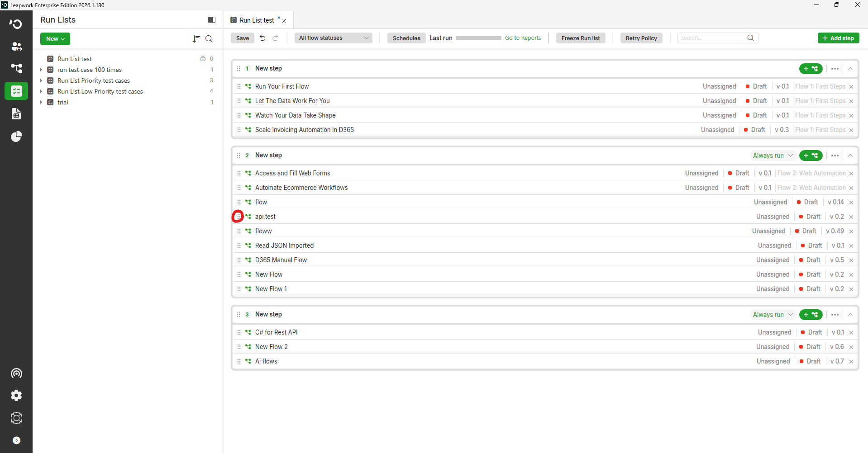This screenshot has width=868, height=453.
Task: Switch to the 'Run List test' tab
Action: point(257,20)
